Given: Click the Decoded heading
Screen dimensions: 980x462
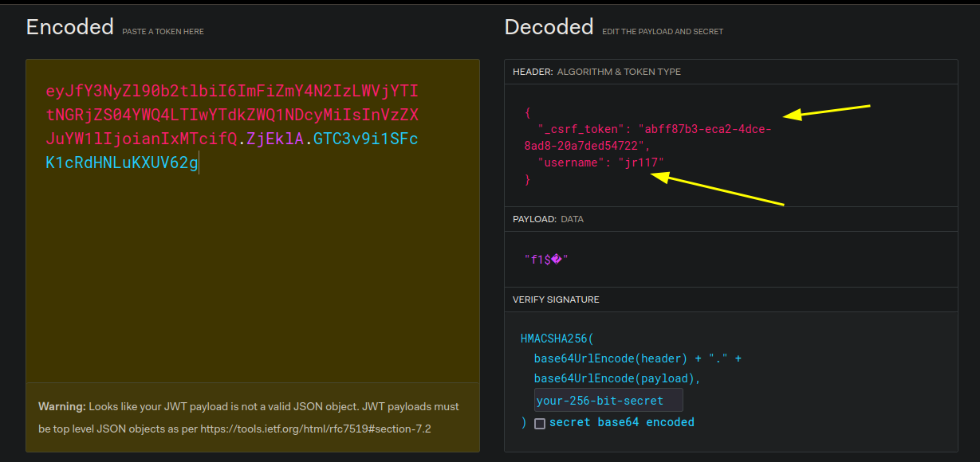Looking at the screenshot, I should [x=549, y=27].
